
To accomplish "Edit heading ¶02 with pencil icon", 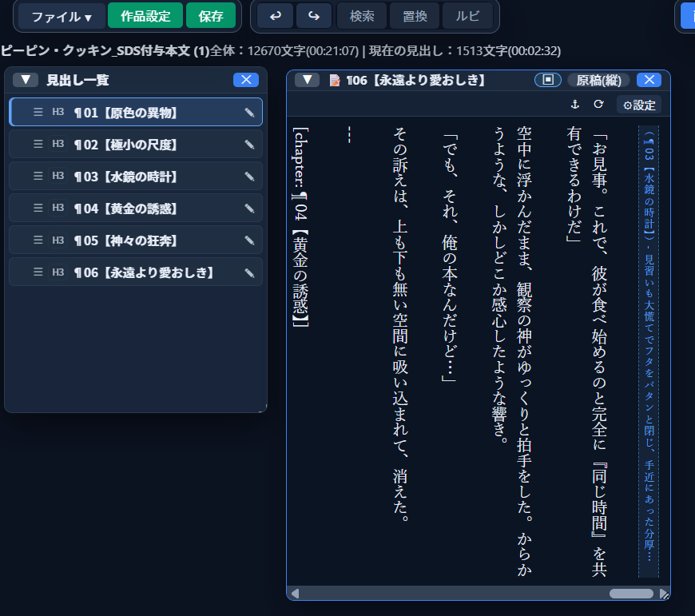I will coord(249,145).
